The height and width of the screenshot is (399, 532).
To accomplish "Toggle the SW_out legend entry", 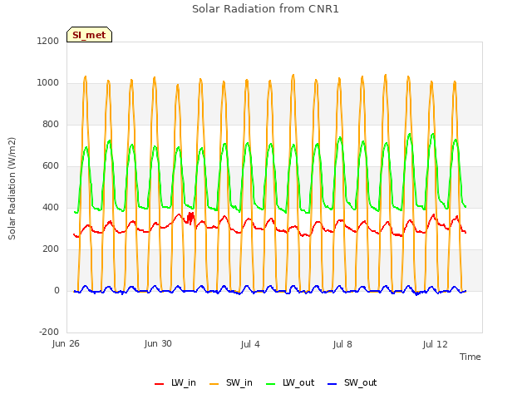I will pos(352,382).
